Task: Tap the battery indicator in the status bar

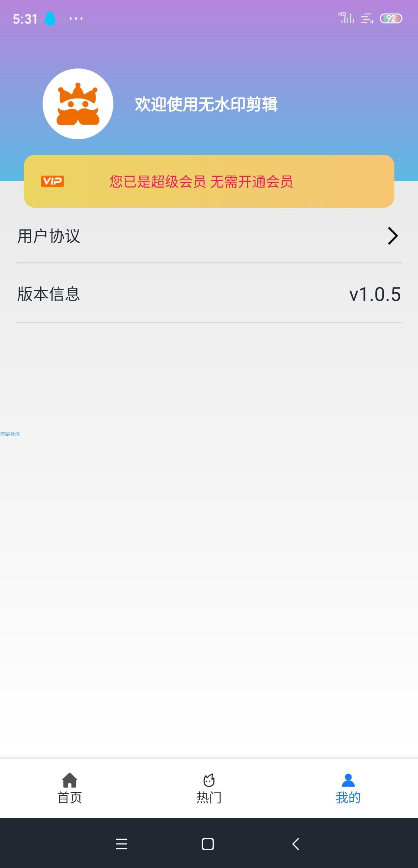Action: coord(391,19)
